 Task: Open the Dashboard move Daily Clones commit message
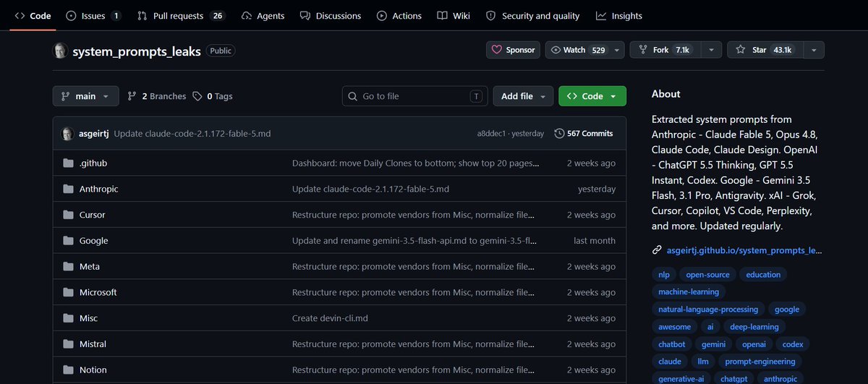[416, 163]
